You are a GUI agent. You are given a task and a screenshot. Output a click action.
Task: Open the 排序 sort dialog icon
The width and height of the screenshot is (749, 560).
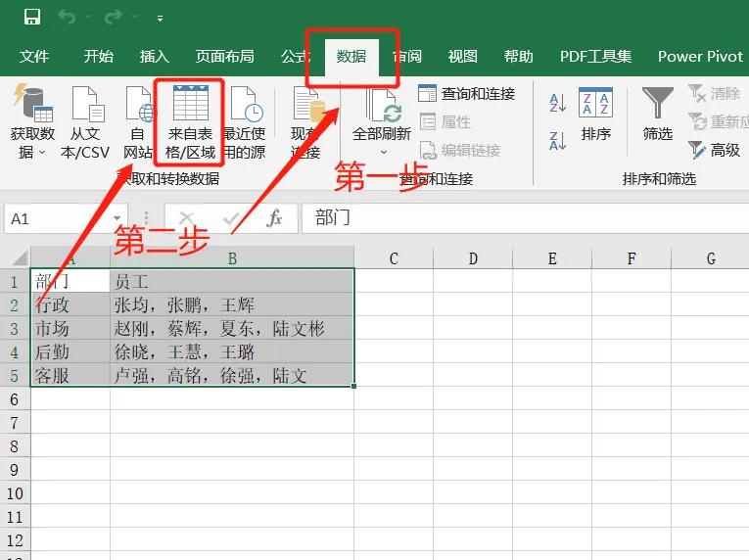point(595,102)
